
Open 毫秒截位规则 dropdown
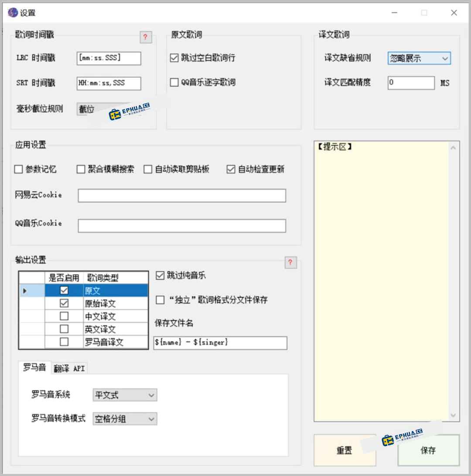[109, 109]
